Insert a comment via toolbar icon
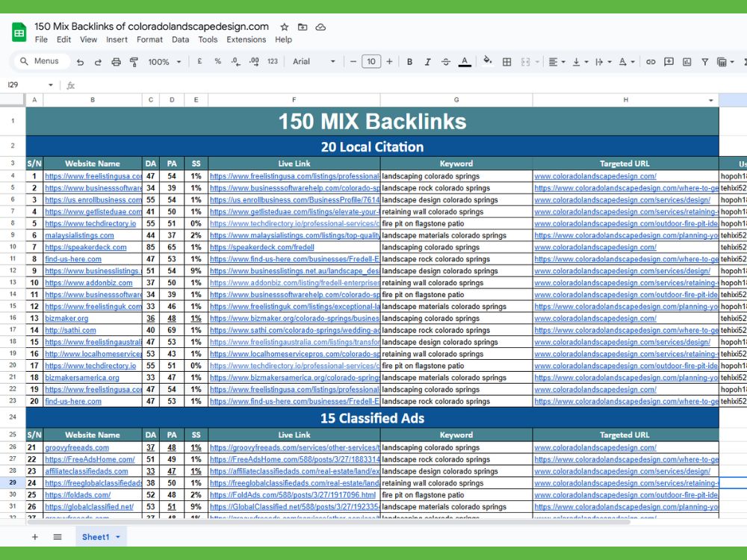 (669, 61)
